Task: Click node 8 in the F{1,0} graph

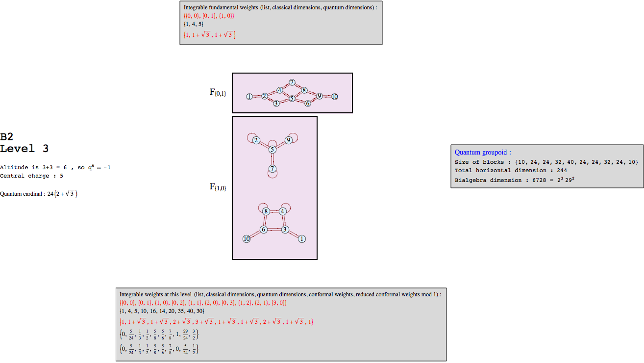Action: tap(266, 211)
